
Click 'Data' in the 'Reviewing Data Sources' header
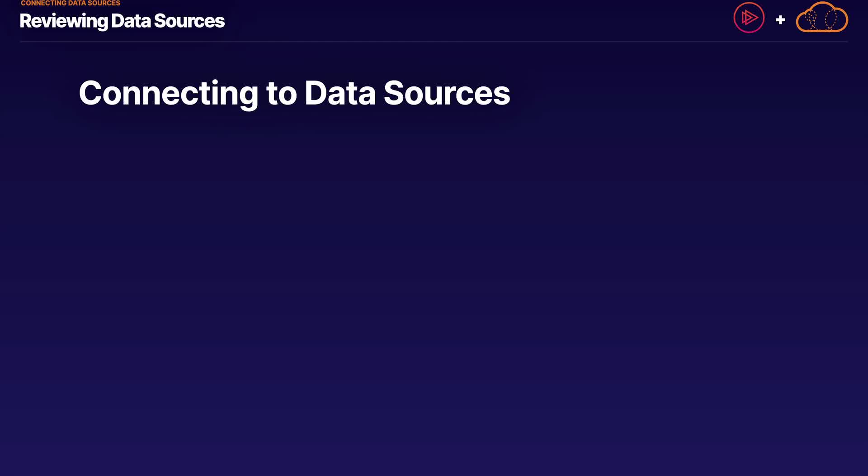click(x=131, y=21)
